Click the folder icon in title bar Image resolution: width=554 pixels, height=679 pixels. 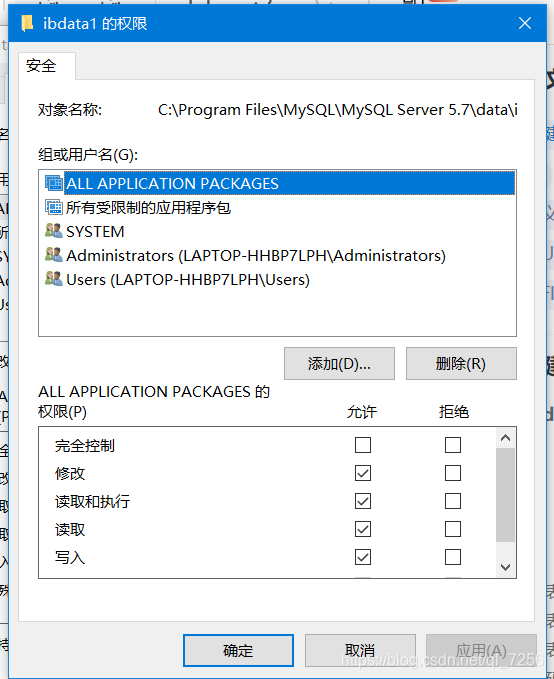tap(27, 23)
